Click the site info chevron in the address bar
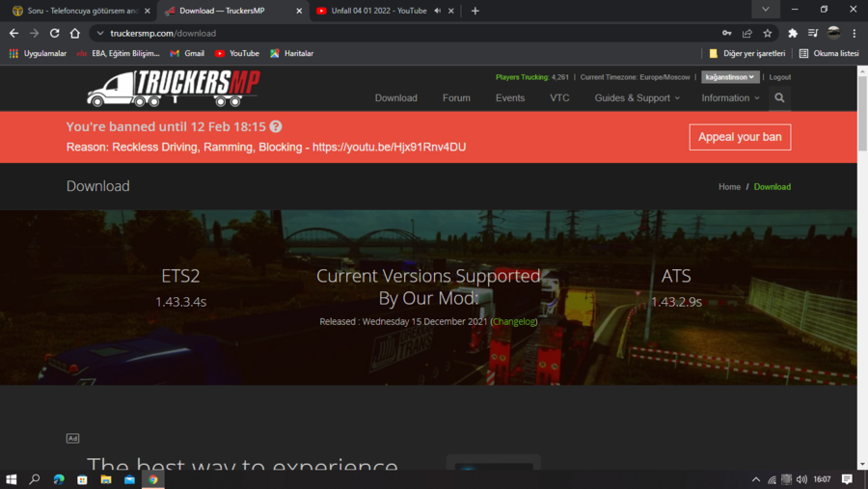Image resolution: width=868 pixels, height=489 pixels. (100, 33)
